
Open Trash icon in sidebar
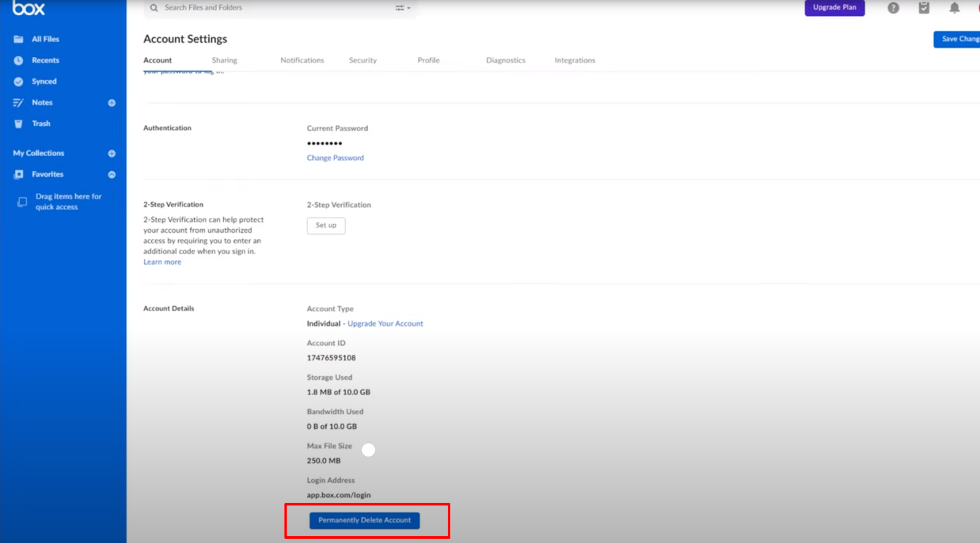pos(18,124)
